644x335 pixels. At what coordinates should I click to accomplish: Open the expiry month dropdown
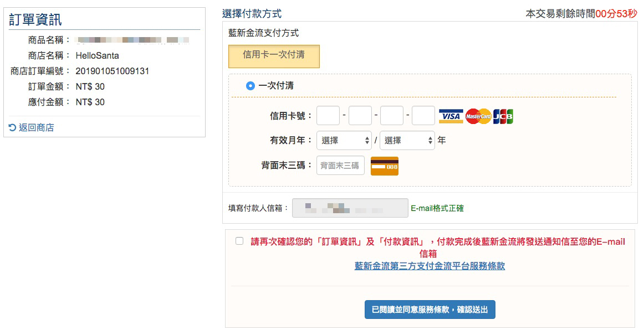coord(344,141)
